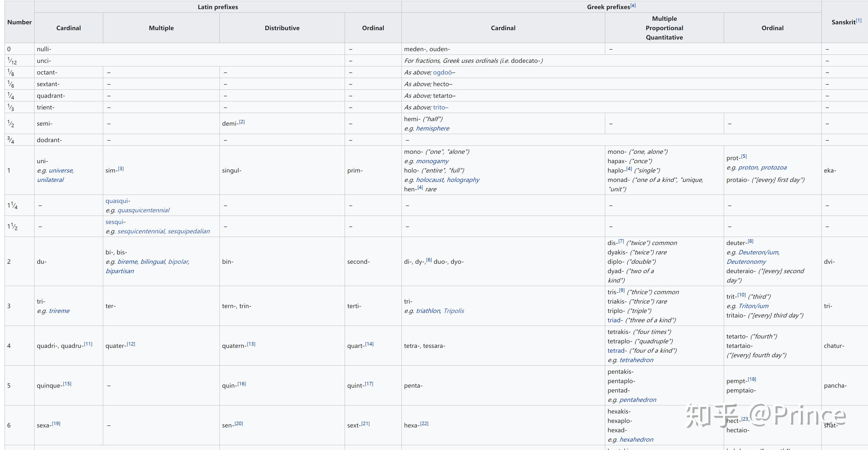Viewport: 868px width, 450px height.
Task: Open the holography link
Action: 463,180
